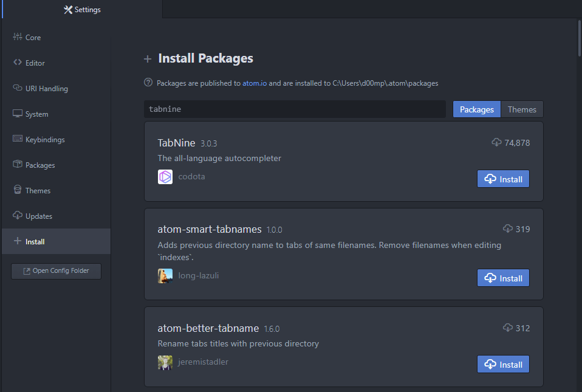Image resolution: width=582 pixels, height=392 pixels.
Task: Go to URI Handling settings
Action: coord(46,89)
